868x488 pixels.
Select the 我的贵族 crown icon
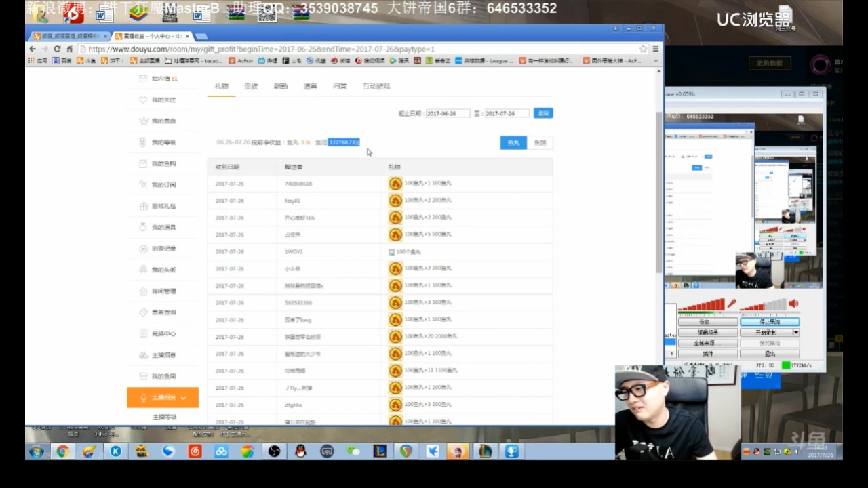point(143,121)
